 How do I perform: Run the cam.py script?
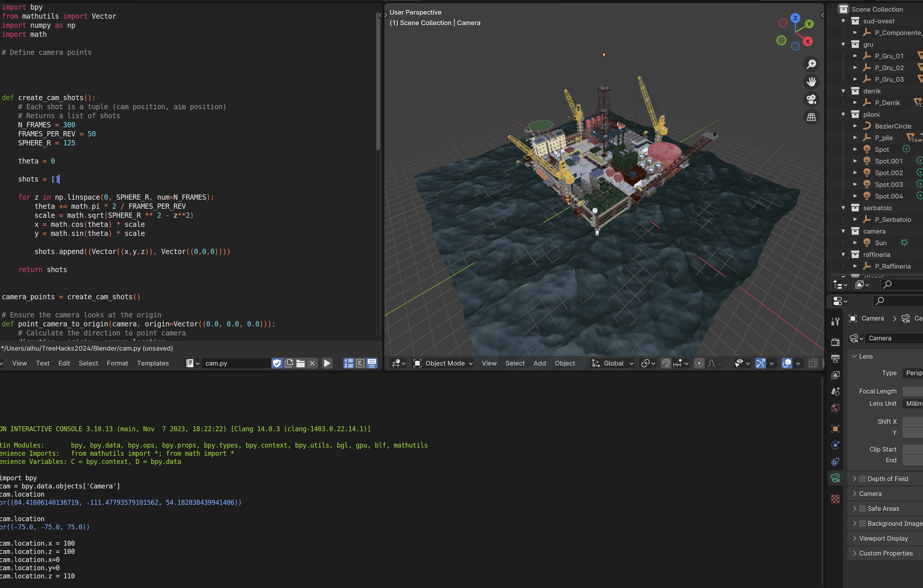coord(327,363)
